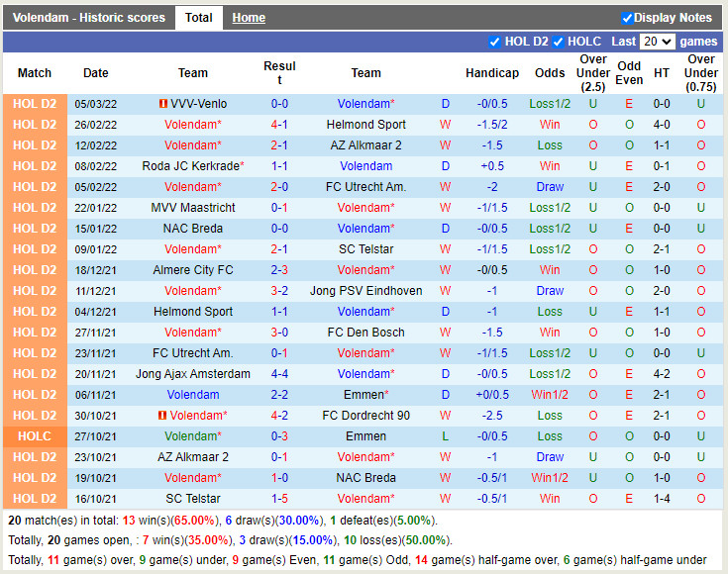
Task: Open NAC Breda in the 15/01/22 row
Action: (193, 229)
